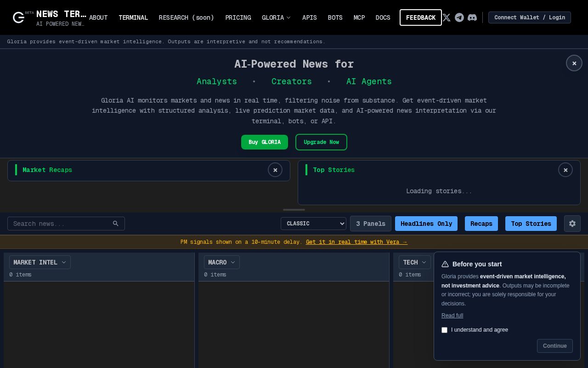Click Connect Wallet / Login button
Image resolution: width=588 pixels, height=368 pixels.
pyautogui.click(x=530, y=17)
